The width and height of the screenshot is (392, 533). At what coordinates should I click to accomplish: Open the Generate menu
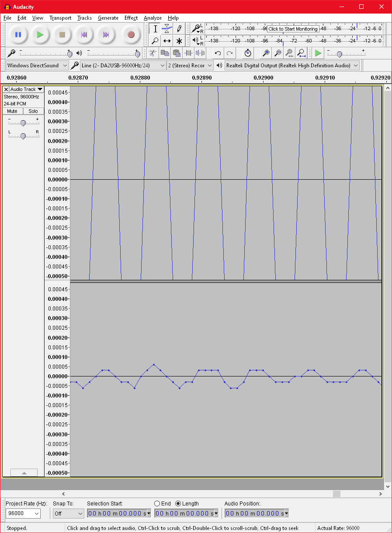click(x=108, y=18)
